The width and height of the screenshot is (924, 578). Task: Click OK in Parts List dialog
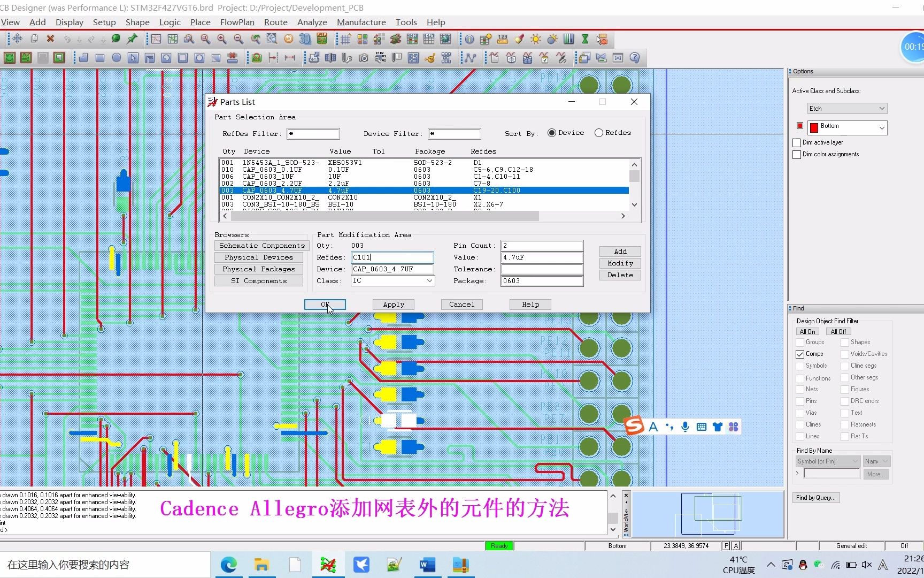coord(325,305)
